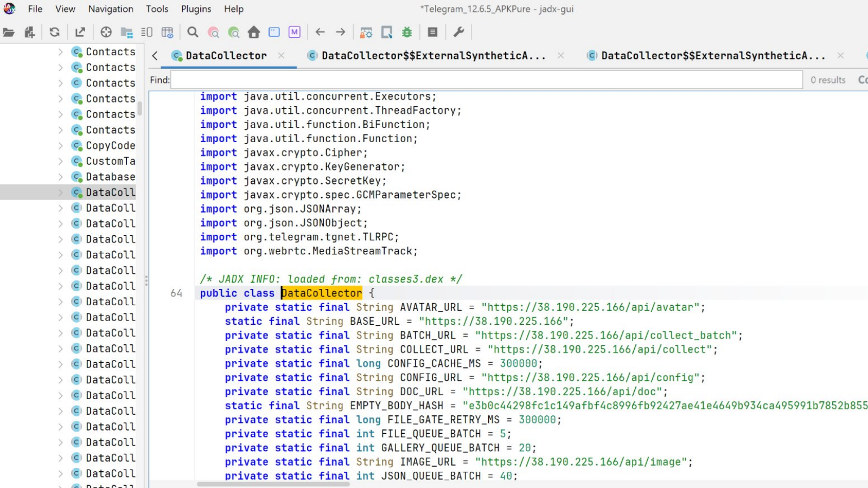Image resolution: width=868 pixels, height=488 pixels.
Task: Click the BATCH_URL constant in code
Action: click(428, 336)
